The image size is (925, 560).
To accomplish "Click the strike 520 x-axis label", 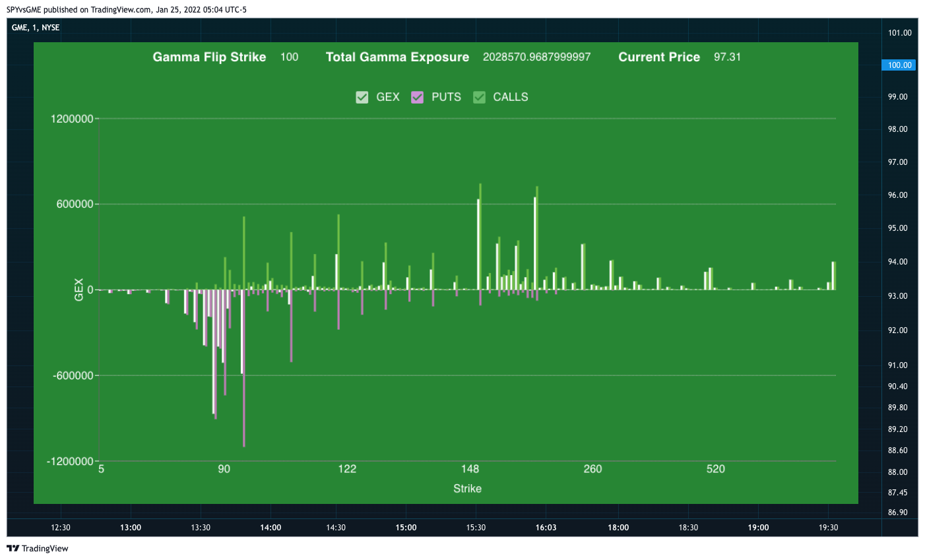I will pyautogui.click(x=715, y=469).
